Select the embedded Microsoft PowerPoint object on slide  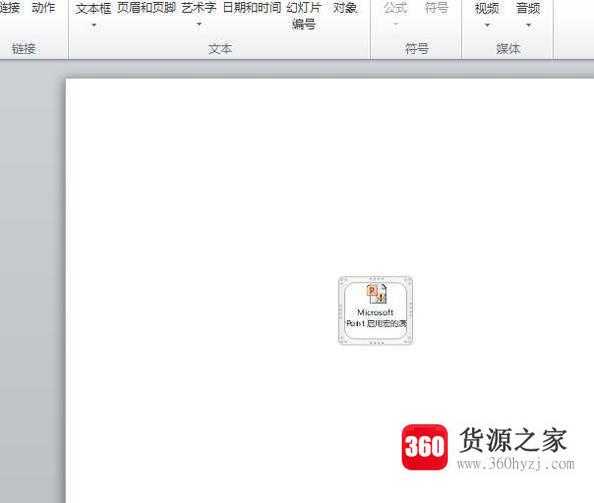point(375,311)
